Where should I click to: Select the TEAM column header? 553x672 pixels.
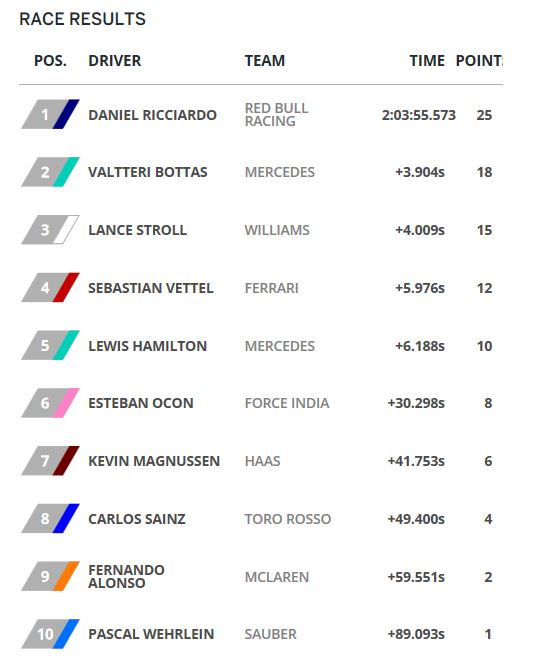264,61
